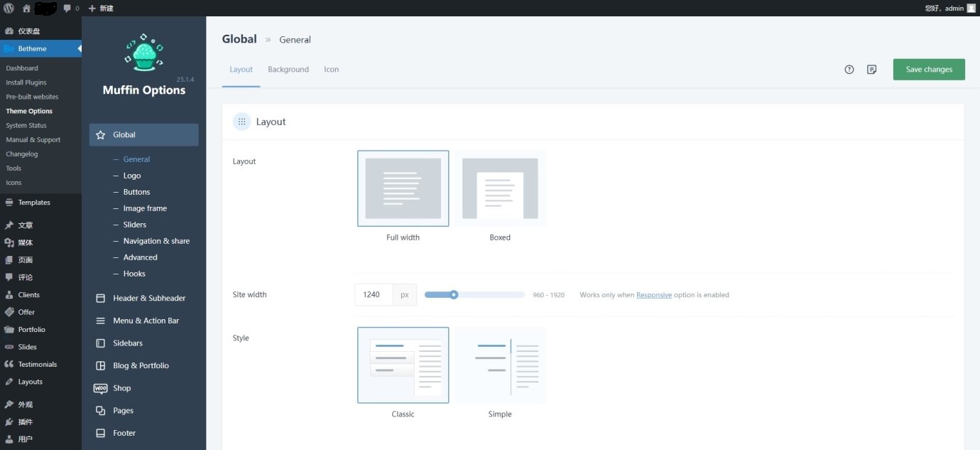Click the help question mark icon
This screenshot has height=450, width=980.
click(x=849, y=70)
